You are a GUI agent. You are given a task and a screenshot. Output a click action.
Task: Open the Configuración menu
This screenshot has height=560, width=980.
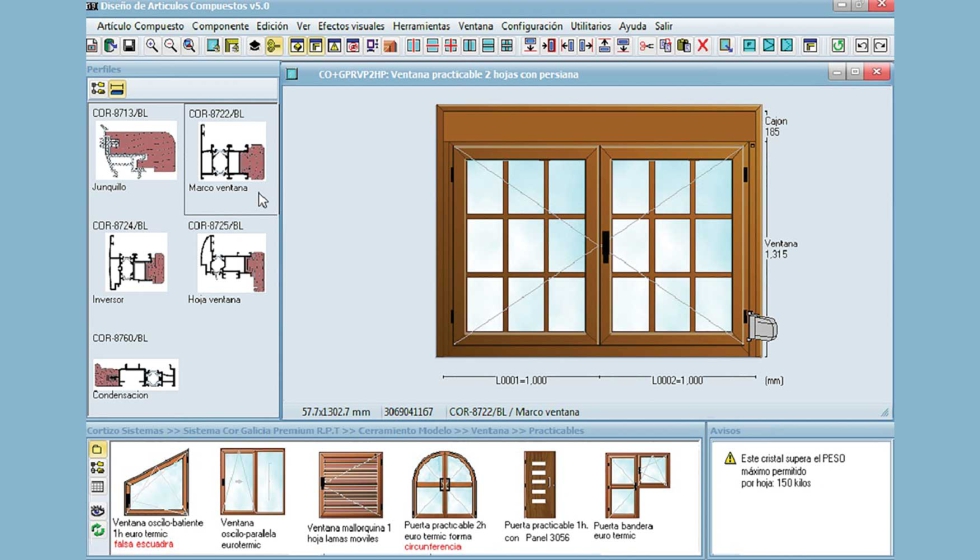click(531, 26)
